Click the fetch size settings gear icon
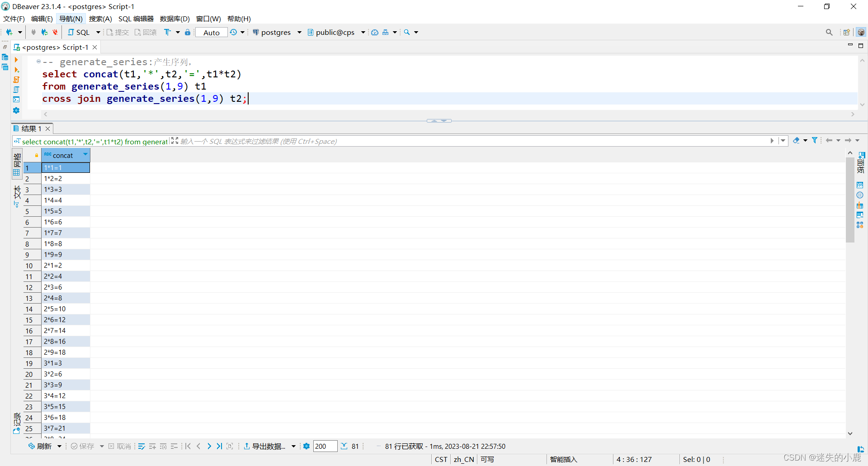 pyautogui.click(x=307, y=446)
